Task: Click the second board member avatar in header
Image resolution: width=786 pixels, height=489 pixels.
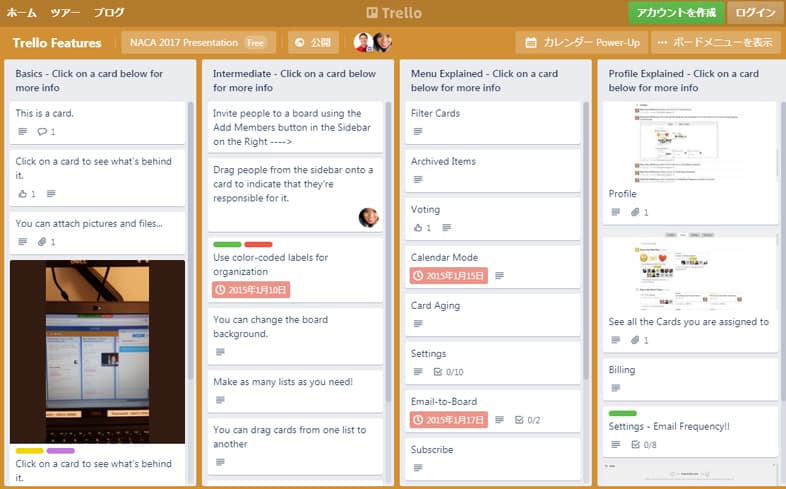Action: coord(382,43)
